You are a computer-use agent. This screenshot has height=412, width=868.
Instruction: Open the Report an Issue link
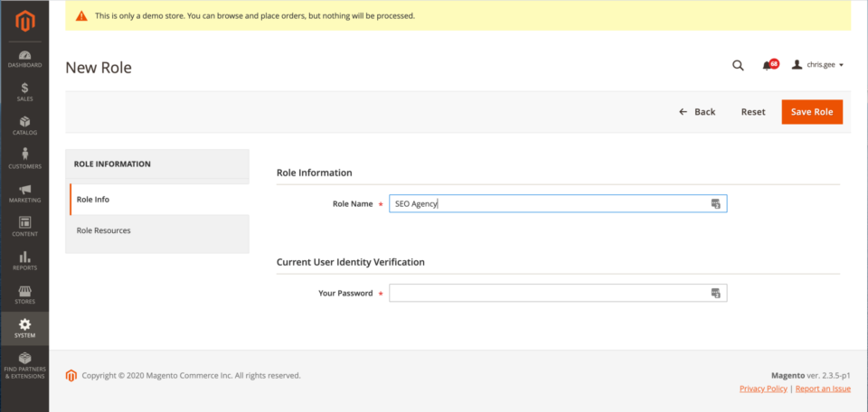tap(823, 389)
